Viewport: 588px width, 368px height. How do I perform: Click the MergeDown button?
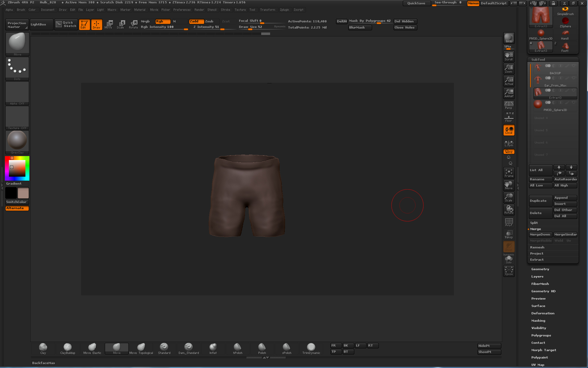coord(540,235)
